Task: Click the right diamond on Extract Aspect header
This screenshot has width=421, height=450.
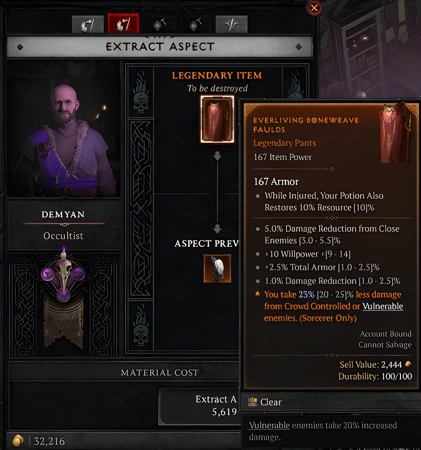Action: (299, 47)
